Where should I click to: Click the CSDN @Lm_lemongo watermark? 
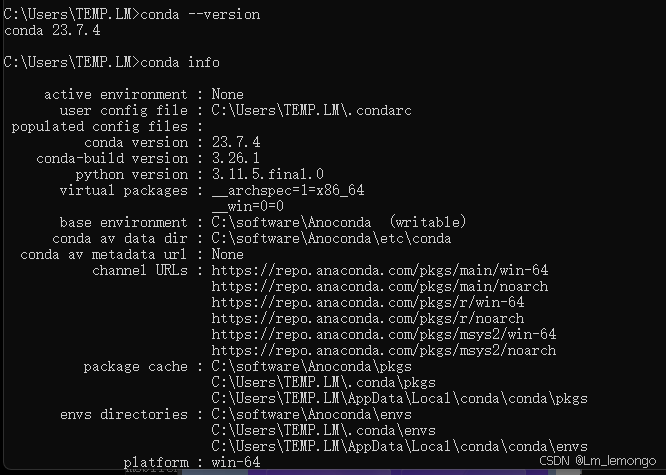click(x=598, y=461)
